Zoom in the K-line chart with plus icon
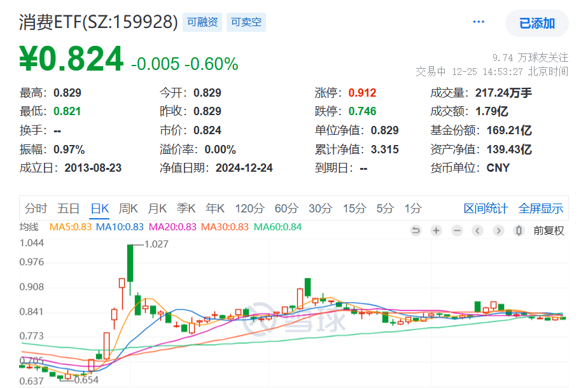588x388 pixels. [436, 230]
